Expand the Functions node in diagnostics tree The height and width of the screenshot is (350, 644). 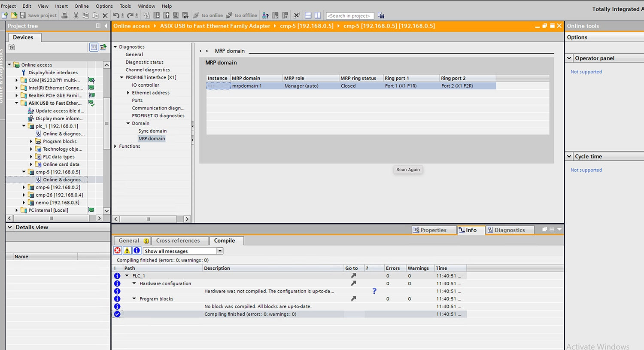coord(115,146)
